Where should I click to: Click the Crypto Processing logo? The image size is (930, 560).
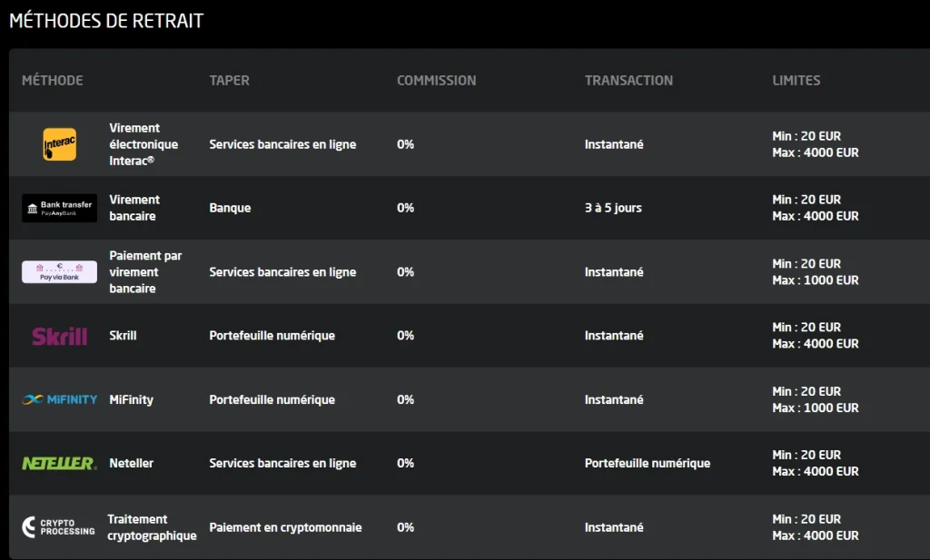click(x=59, y=526)
